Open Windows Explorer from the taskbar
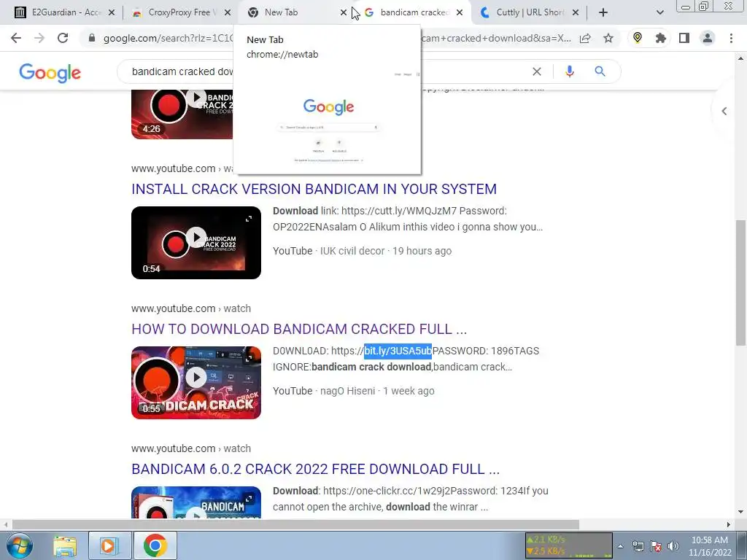747x560 pixels. (65, 545)
